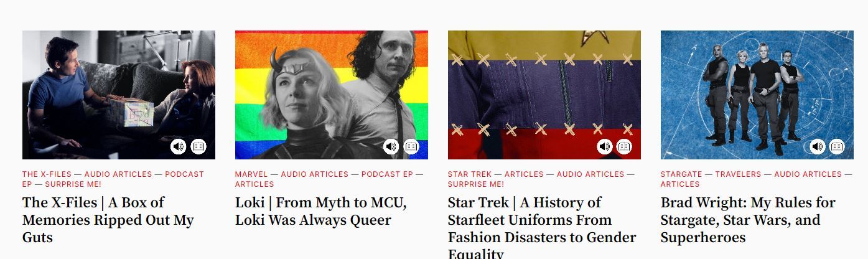The width and height of the screenshot is (868, 259).
Task: Open the Starfleet Uniforms history article title
Action: point(542,227)
